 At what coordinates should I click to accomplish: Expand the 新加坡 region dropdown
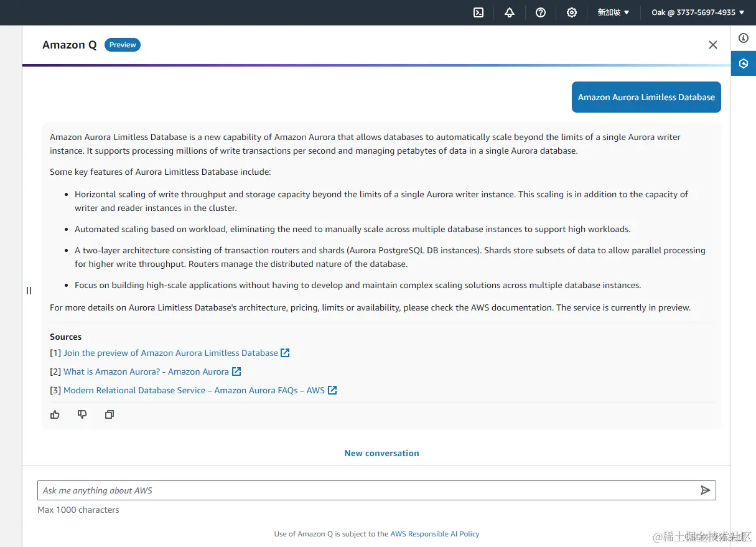click(614, 12)
